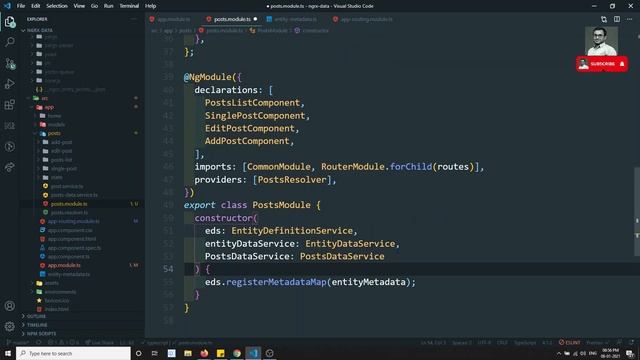
Task: Open the Go menu
Action: coord(94,6)
